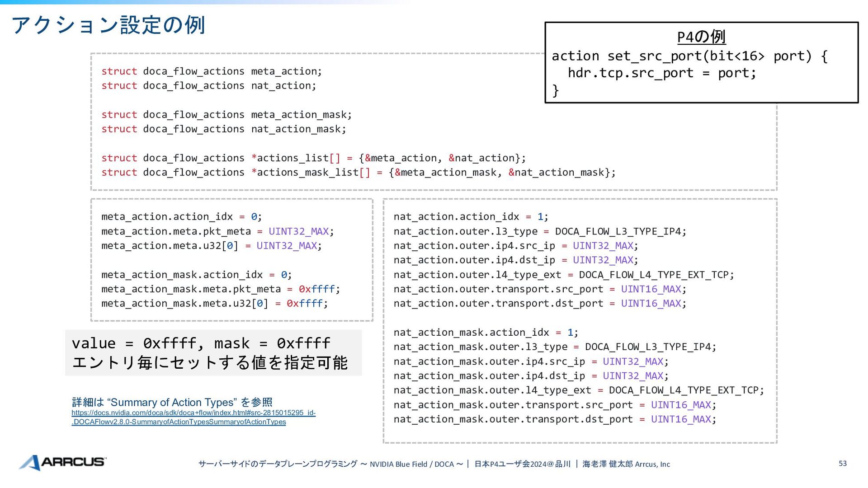Click the text 詳細は "Summary of Action Types" を参照
Image resolution: width=868 pixels, height=488 pixels.
tap(172, 402)
